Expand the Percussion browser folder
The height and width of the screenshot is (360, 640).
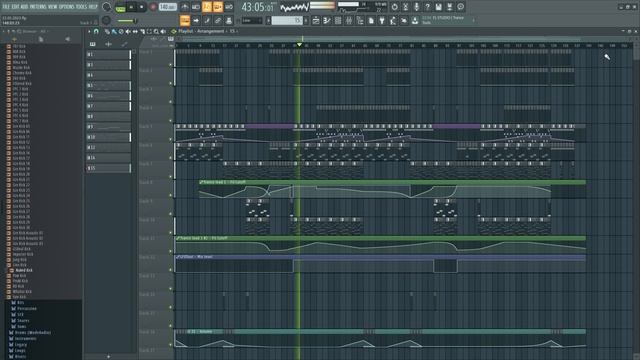(27, 309)
